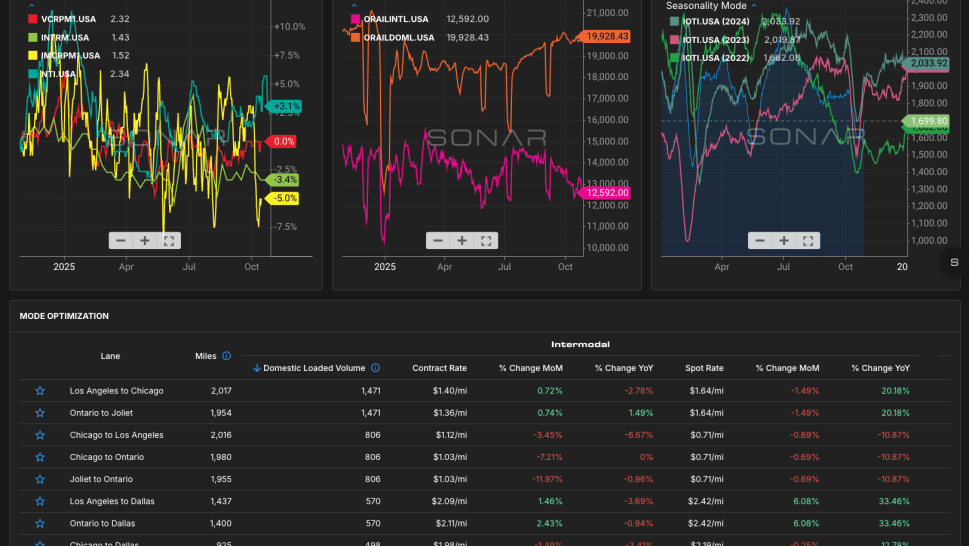This screenshot has width=969, height=546.
Task: Click the yellow IMCRPM1.USA color swatch
Action: pos(33,56)
